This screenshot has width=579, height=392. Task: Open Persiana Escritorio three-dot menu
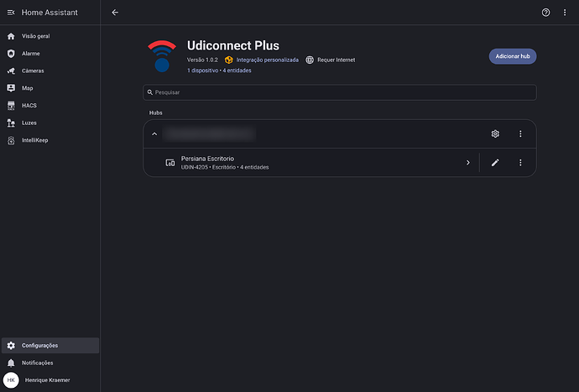520,163
